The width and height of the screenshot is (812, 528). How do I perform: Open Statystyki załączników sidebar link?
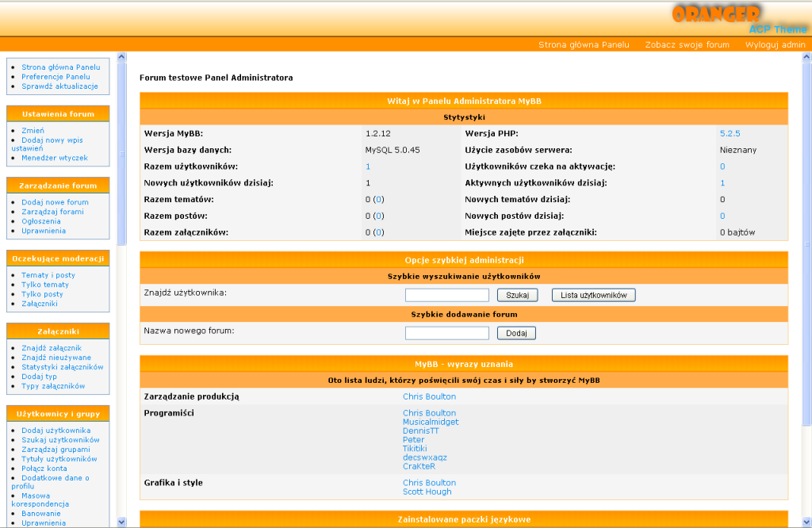62,367
